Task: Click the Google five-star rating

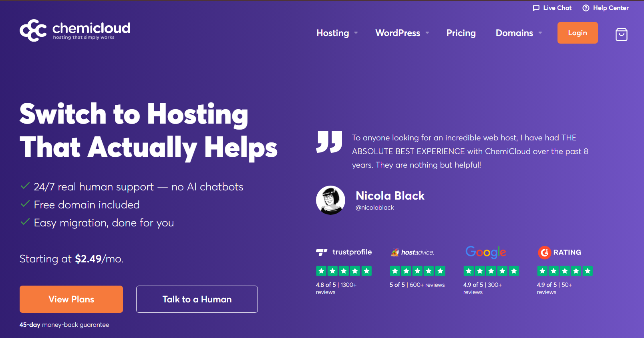Action: (491, 271)
